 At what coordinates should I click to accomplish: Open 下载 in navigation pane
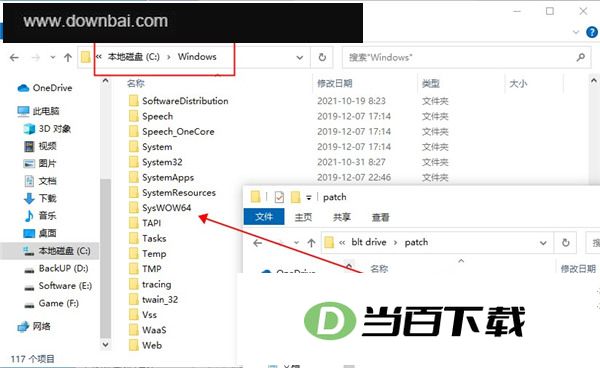40,199
